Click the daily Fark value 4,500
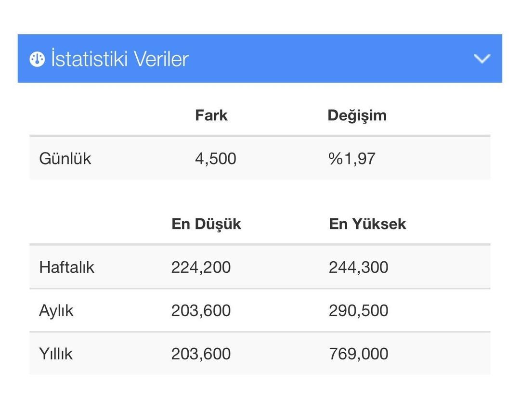 point(216,158)
